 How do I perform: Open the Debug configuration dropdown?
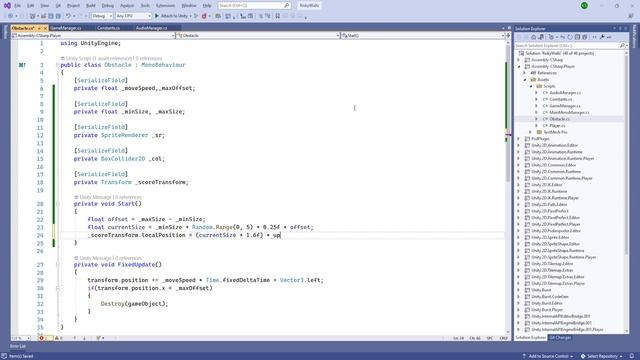click(102, 16)
